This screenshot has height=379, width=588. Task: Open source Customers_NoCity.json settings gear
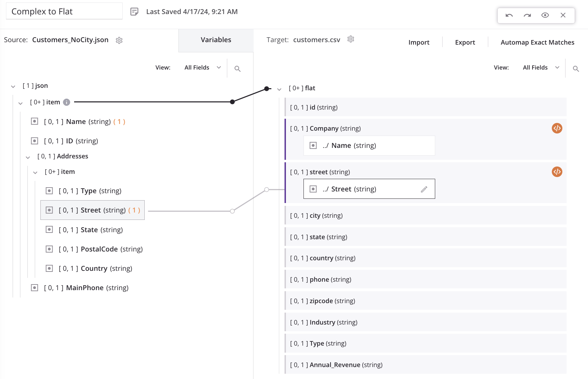click(x=119, y=40)
